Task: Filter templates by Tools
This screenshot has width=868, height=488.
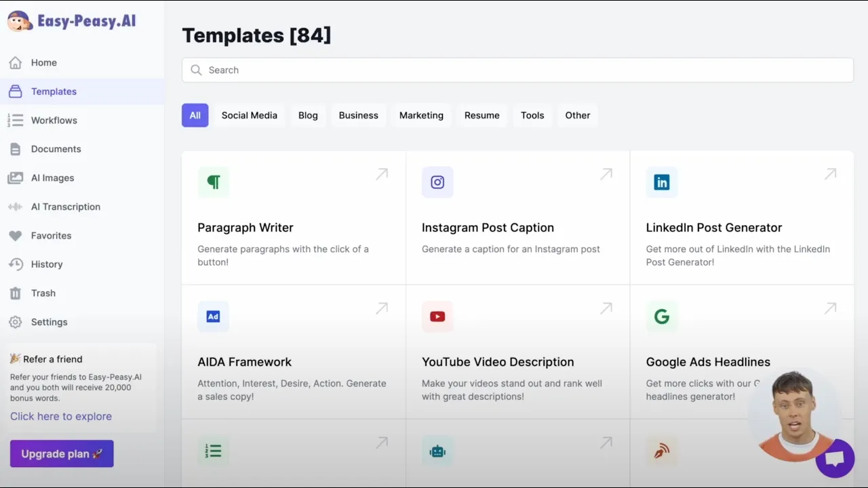Action: [532, 115]
